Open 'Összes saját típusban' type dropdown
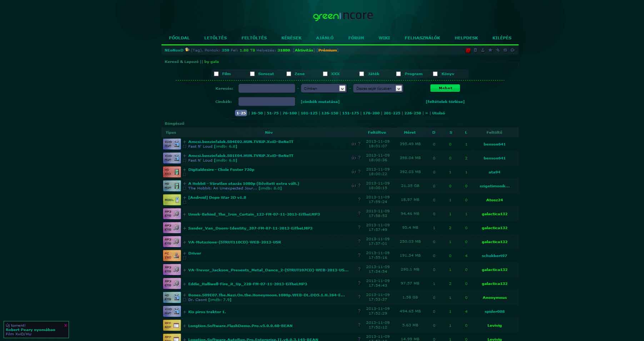 [x=378, y=88]
